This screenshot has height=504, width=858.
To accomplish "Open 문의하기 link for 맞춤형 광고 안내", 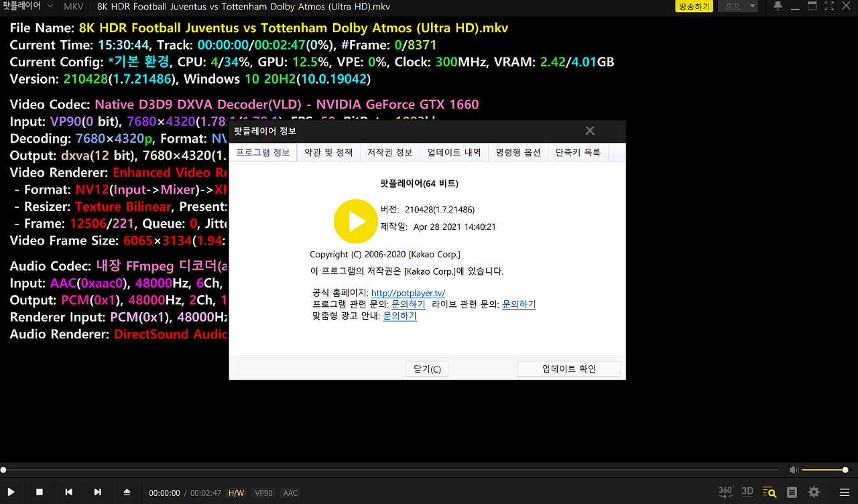I will tap(400, 316).
